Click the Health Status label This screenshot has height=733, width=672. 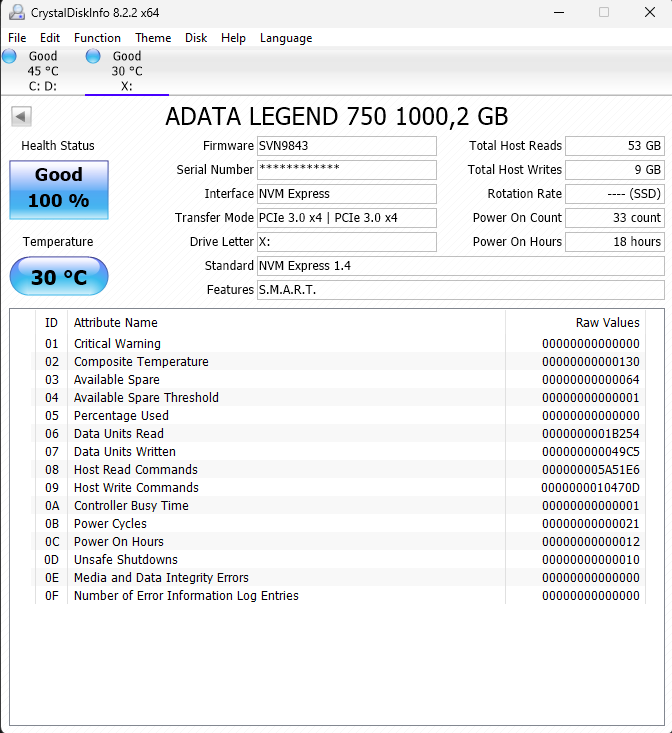(58, 146)
